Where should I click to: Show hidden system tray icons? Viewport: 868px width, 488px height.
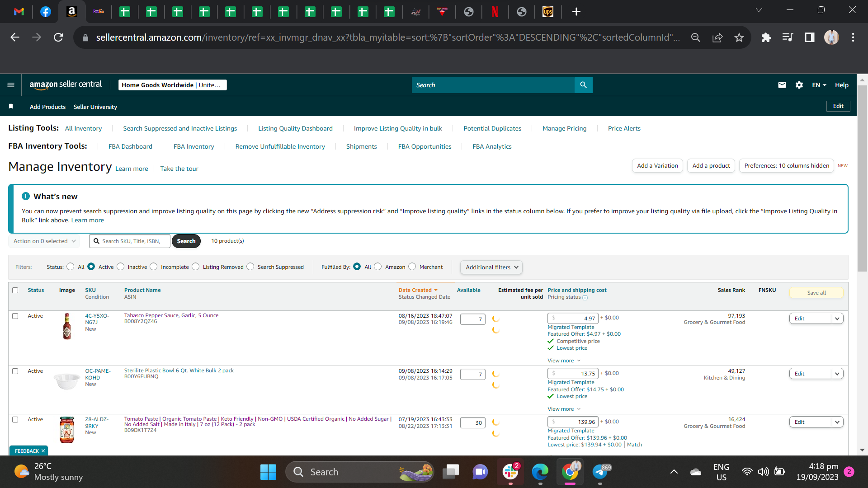click(x=674, y=472)
